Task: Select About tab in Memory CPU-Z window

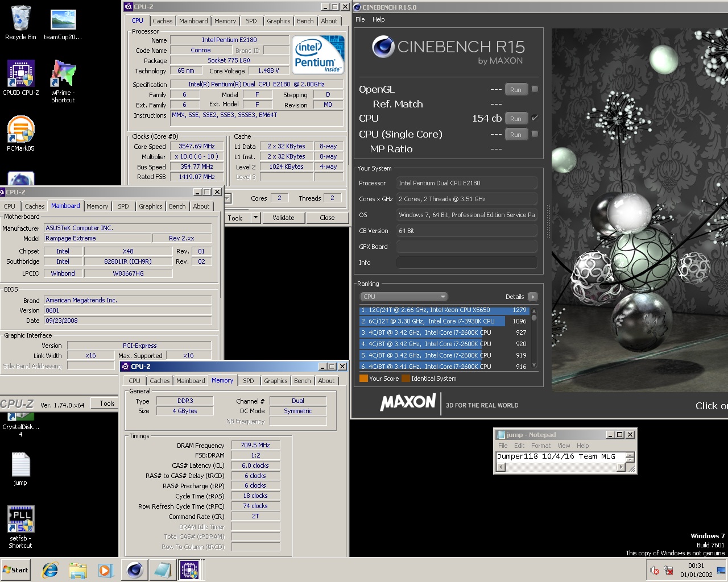Action: [326, 381]
